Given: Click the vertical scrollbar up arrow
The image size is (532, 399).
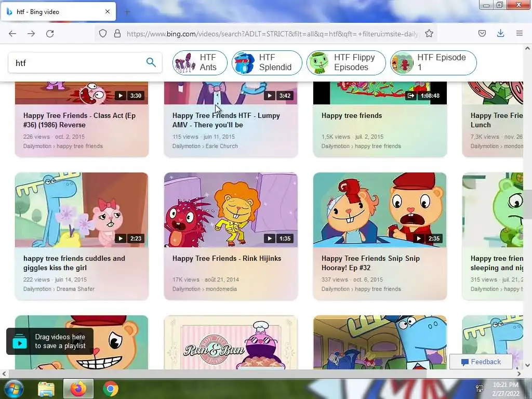Looking at the screenshot, I should 527,48.
